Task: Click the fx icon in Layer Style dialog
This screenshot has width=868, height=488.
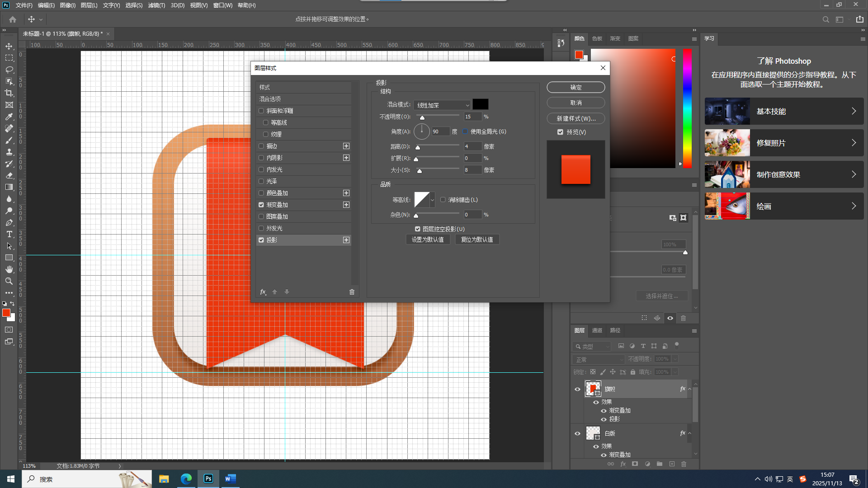Action: coord(263,292)
